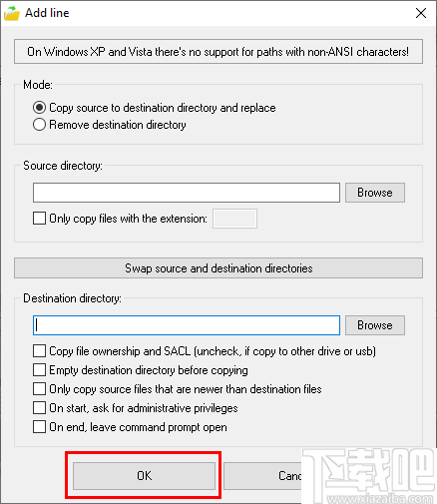Confirm with the OK button
The image size is (437, 504).
[x=144, y=475]
